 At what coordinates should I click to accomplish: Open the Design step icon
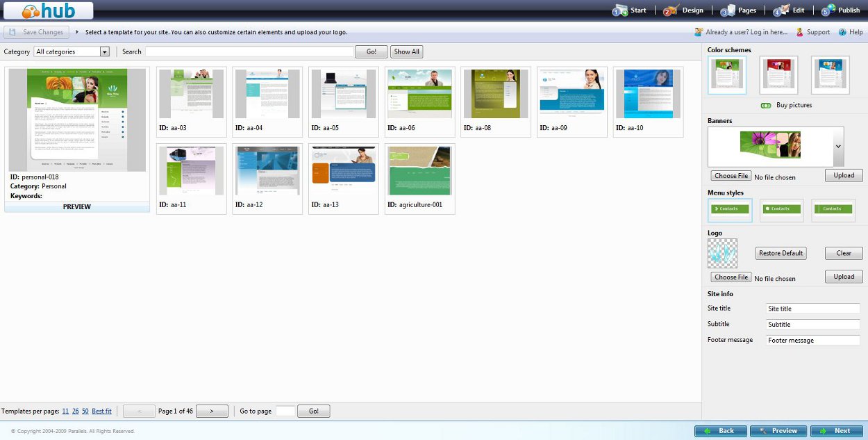671,10
